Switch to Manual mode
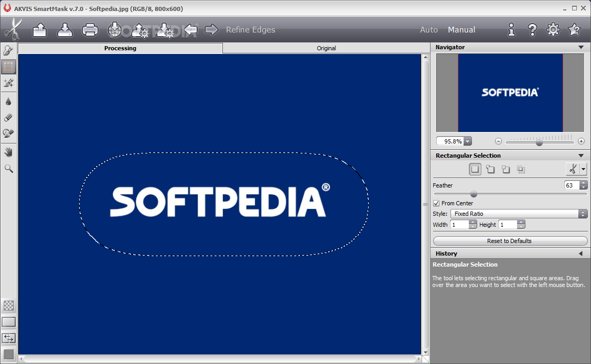This screenshot has height=364, width=591. point(461,30)
